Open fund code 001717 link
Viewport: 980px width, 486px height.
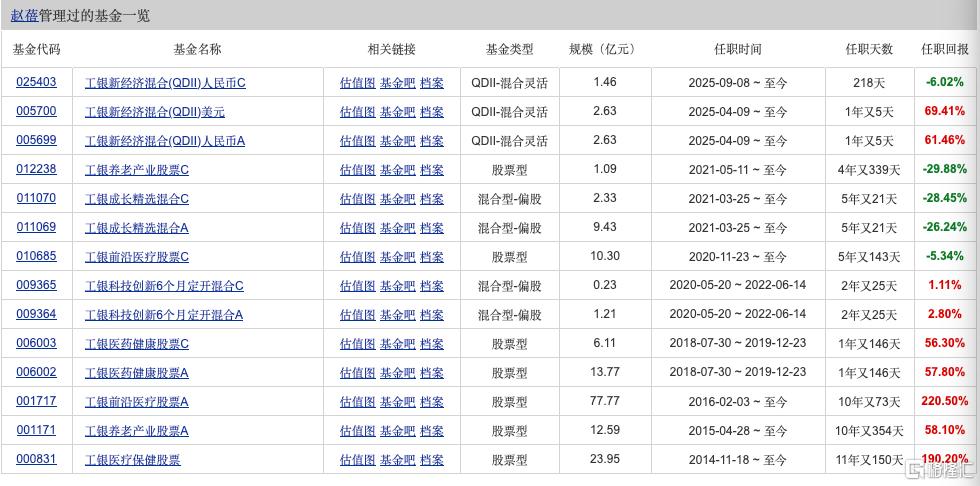(x=36, y=401)
